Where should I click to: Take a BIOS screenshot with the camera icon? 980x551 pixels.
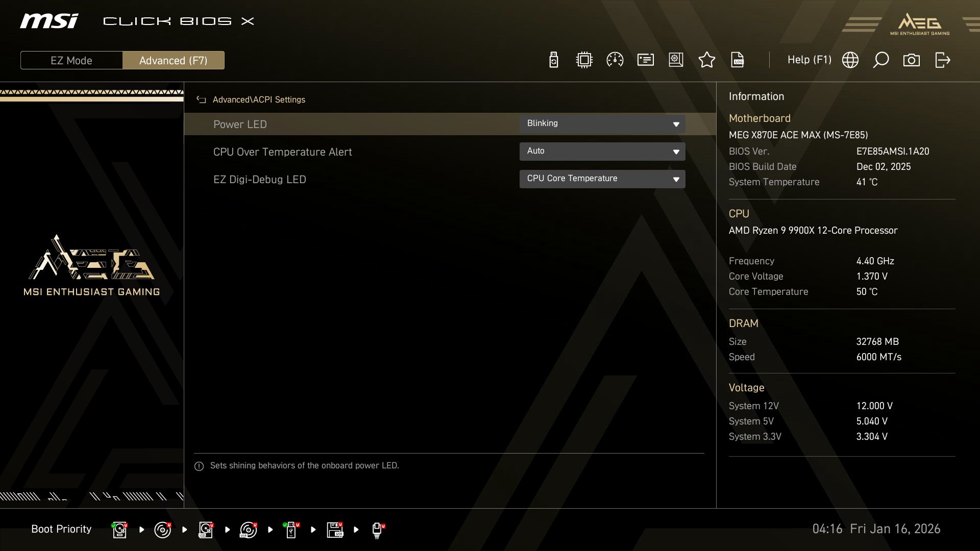click(912, 60)
